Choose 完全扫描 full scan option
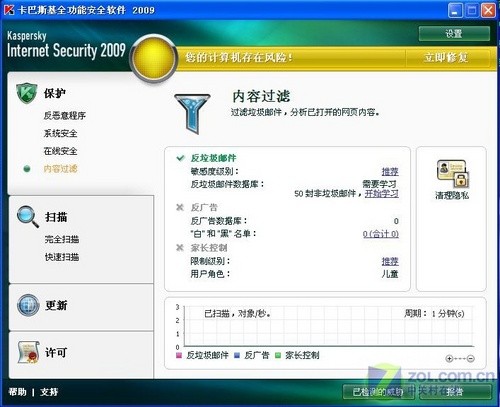 pyautogui.click(x=62, y=239)
